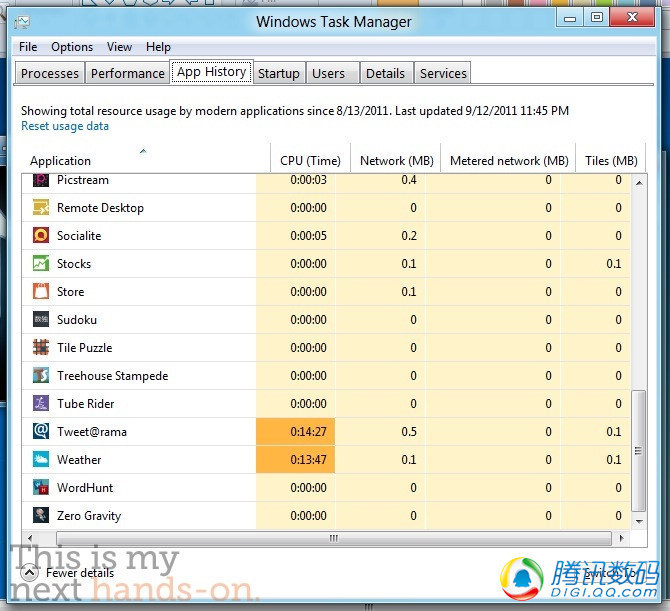Close the Windows Task Manager window
Screen dimensions: 670x611
(x=632, y=17)
